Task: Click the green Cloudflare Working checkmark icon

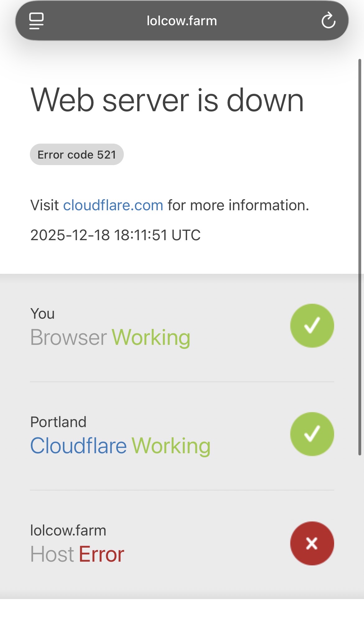Action: tap(312, 434)
